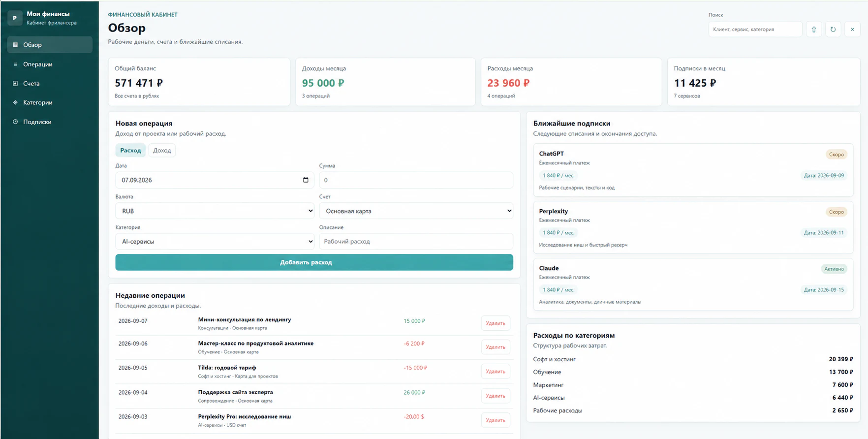Screen dimensions: 868x439
Task: Click the refresh icon near search
Action: point(833,30)
